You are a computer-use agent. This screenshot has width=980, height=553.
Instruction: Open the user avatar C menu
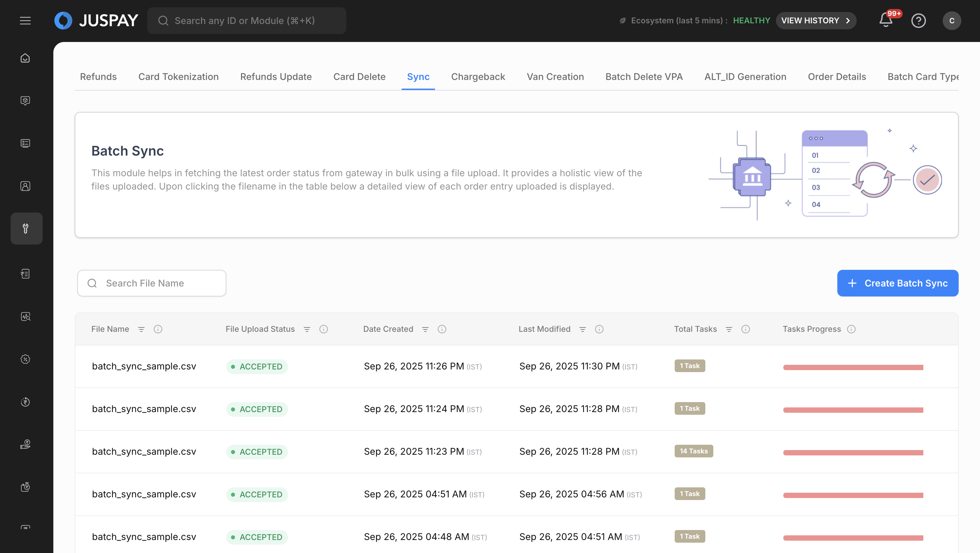pyautogui.click(x=951, y=21)
